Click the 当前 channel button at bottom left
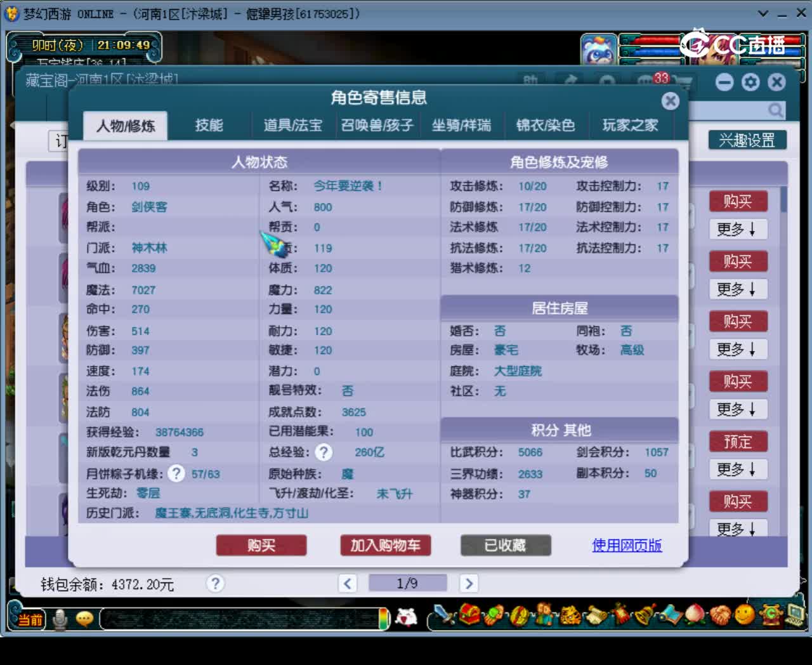Viewport: 812px width, 665px height. click(29, 619)
